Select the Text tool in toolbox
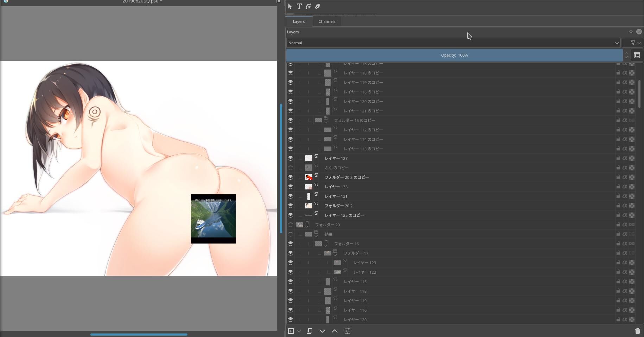Screen dimensions: 644x337 pos(299,6)
